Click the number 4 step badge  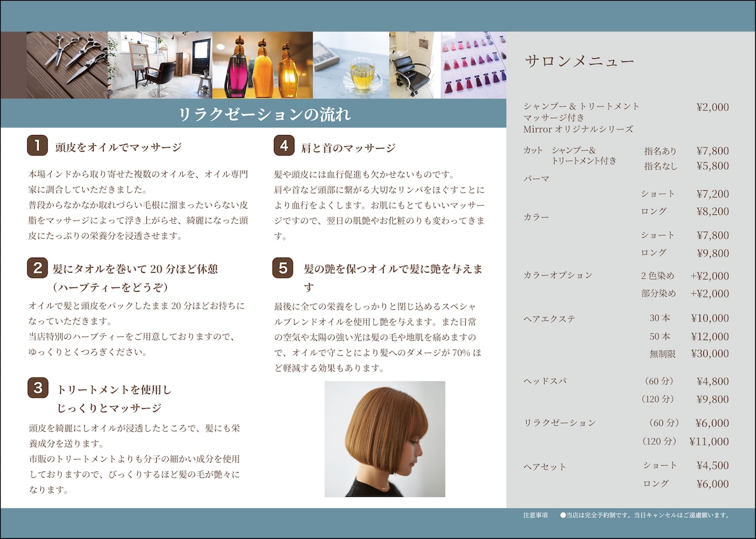point(284,146)
